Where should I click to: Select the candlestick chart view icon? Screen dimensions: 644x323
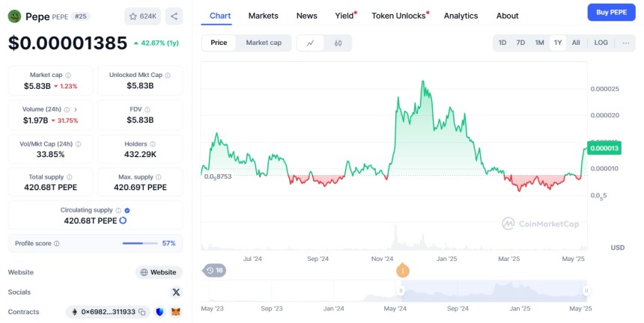[338, 43]
